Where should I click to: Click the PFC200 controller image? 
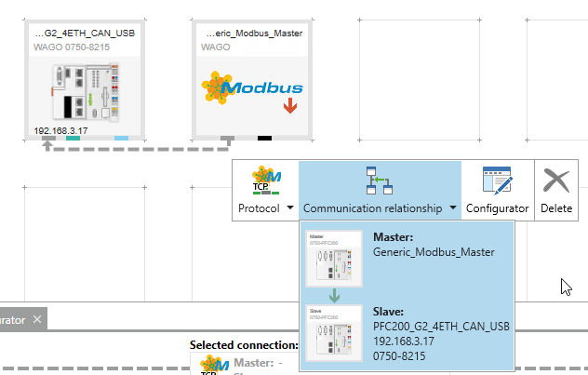[86, 92]
